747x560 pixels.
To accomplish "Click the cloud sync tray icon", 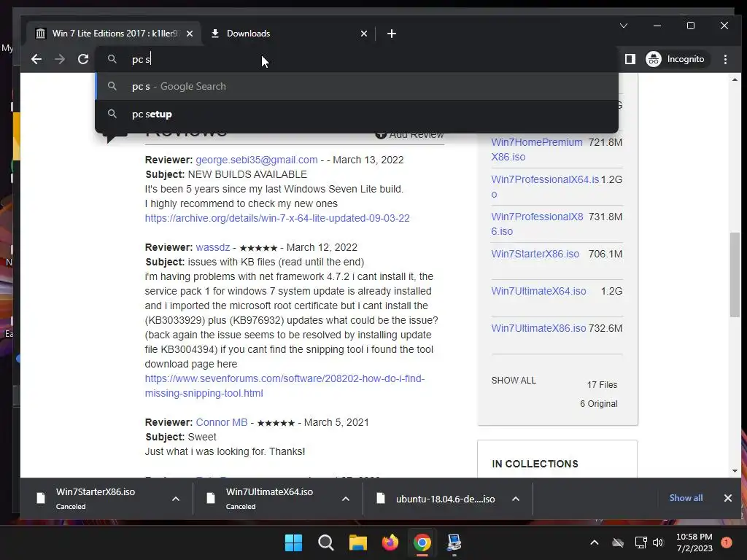I will click(618, 542).
